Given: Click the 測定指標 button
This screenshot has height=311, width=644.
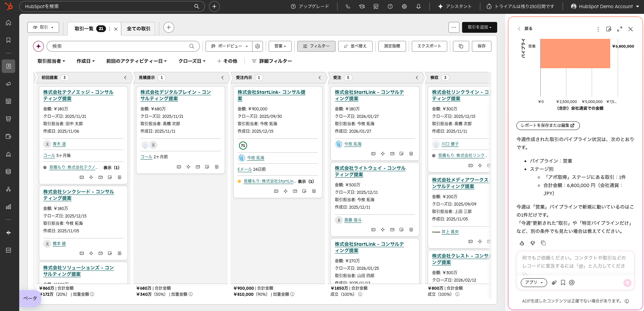Looking at the screenshot, I should pos(392,46).
